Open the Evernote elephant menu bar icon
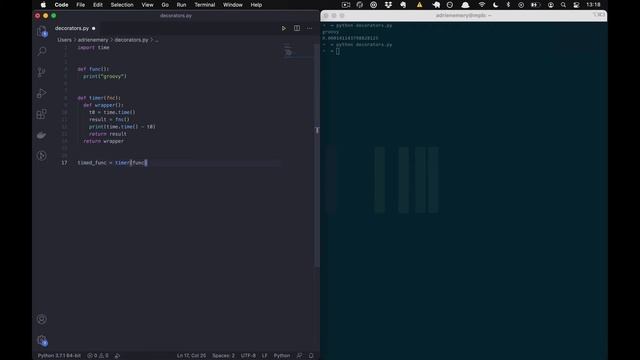The height and width of the screenshot is (360, 640). pyautogui.click(x=403, y=5)
